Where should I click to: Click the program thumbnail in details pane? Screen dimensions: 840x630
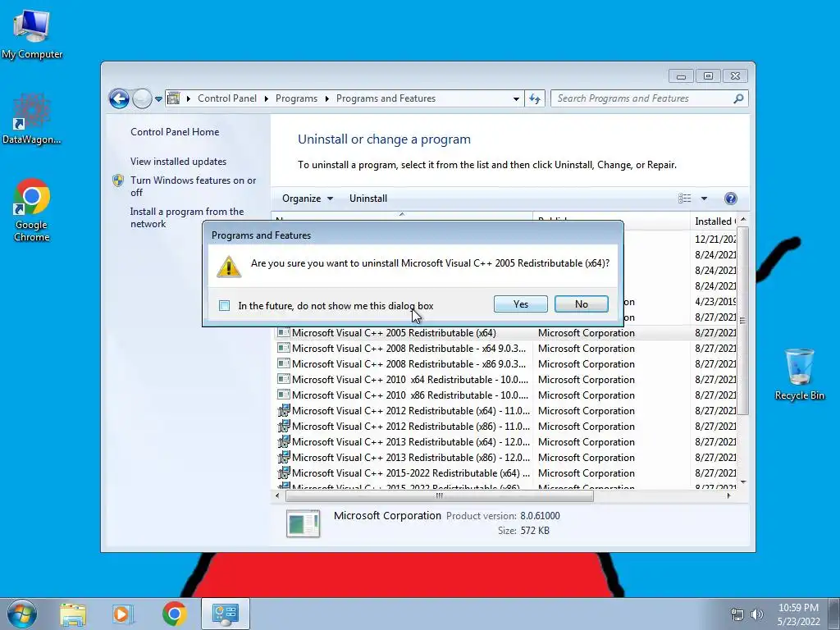click(x=304, y=523)
